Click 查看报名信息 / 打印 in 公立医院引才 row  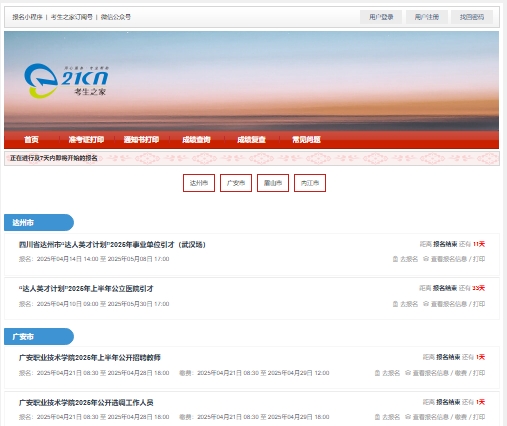point(454,304)
